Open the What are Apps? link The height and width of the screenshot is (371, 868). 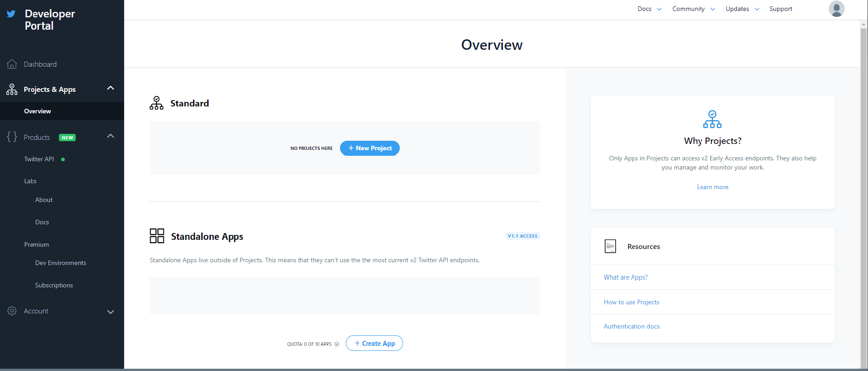coord(626,277)
